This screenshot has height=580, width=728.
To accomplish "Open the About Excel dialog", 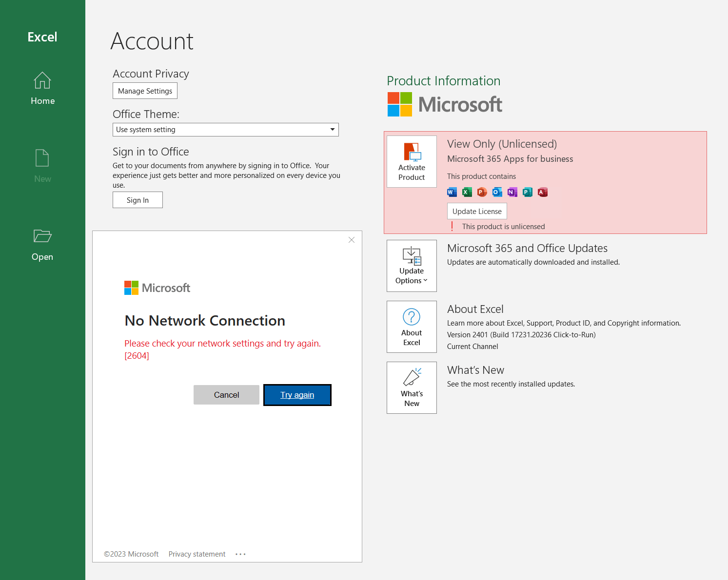I will click(x=412, y=327).
